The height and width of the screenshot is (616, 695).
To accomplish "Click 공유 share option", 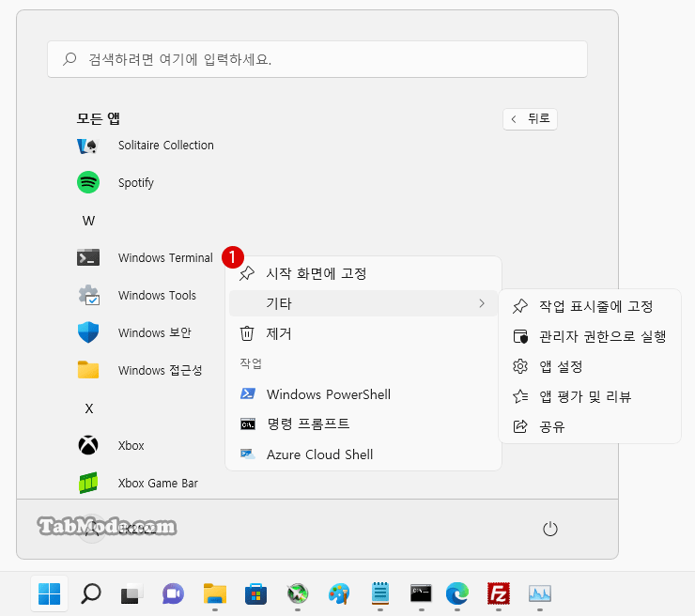I will pyautogui.click(x=590, y=426).
